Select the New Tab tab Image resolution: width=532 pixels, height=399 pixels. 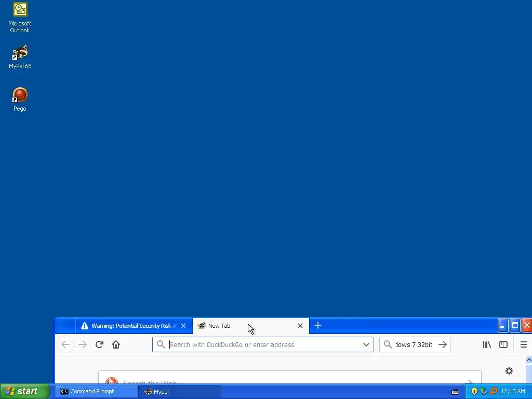click(x=250, y=326)
